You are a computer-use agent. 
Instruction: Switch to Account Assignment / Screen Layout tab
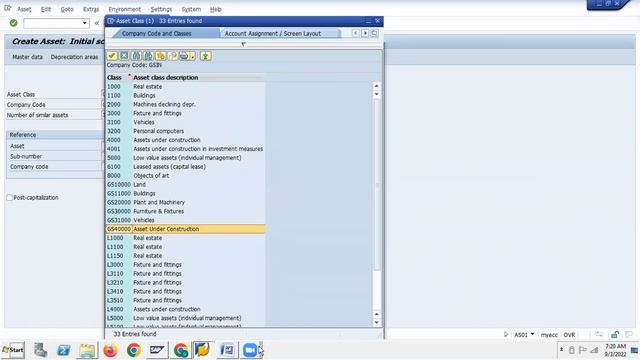[x=273, y=33]
